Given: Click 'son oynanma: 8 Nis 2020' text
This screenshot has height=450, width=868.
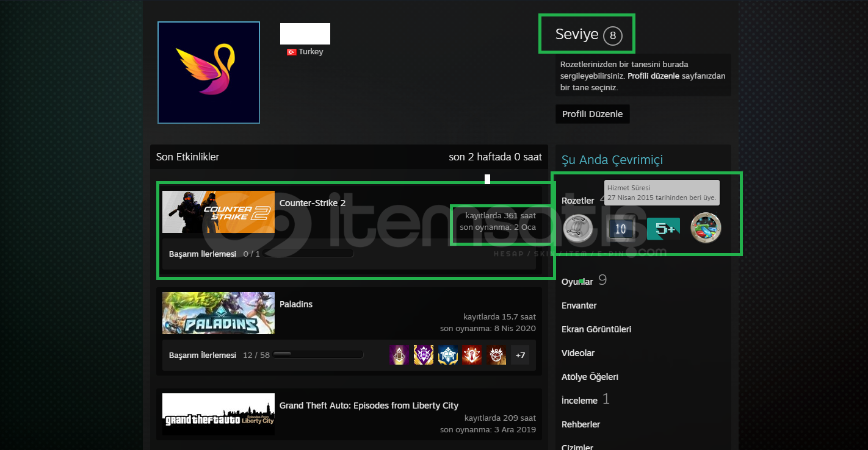Looking at the screenshot, I should pos(488,329).
